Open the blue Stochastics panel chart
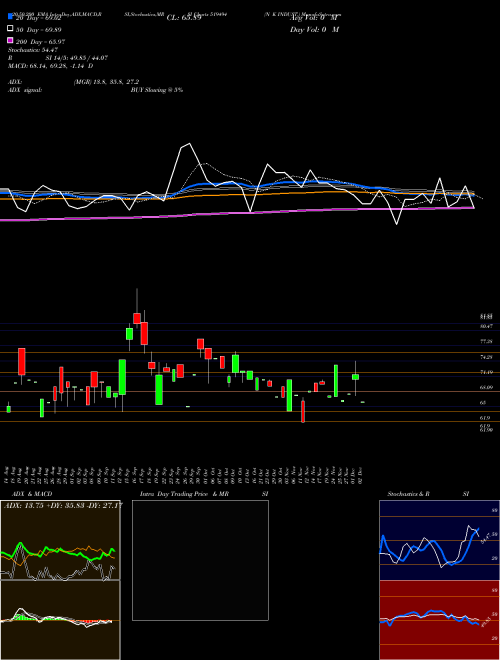 pos(439,540)
